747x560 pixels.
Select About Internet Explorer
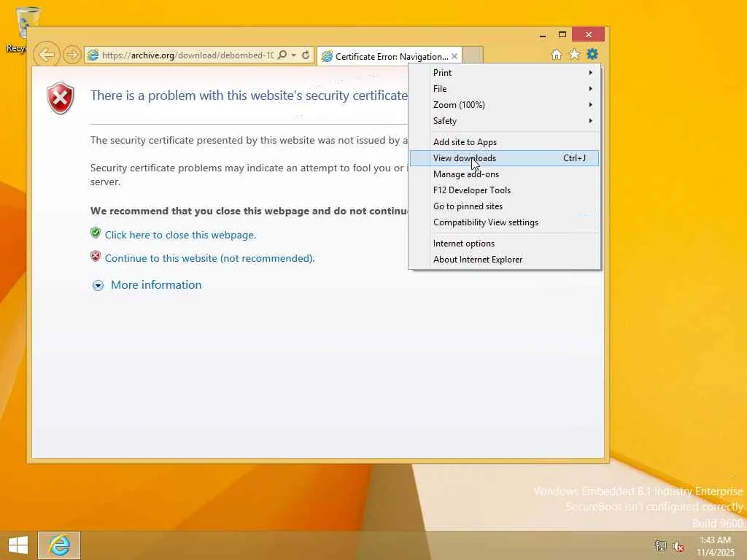[x=505, y=260]
